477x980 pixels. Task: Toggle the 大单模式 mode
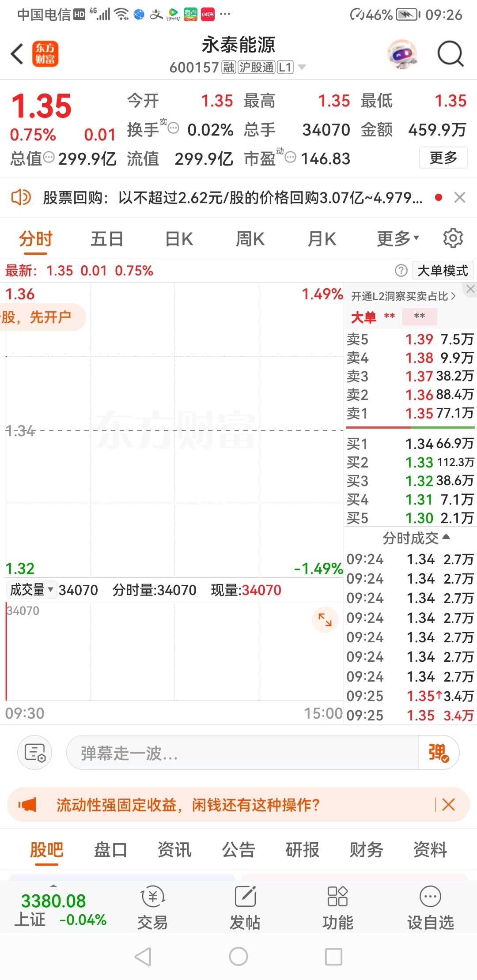[x=443, y=270]
